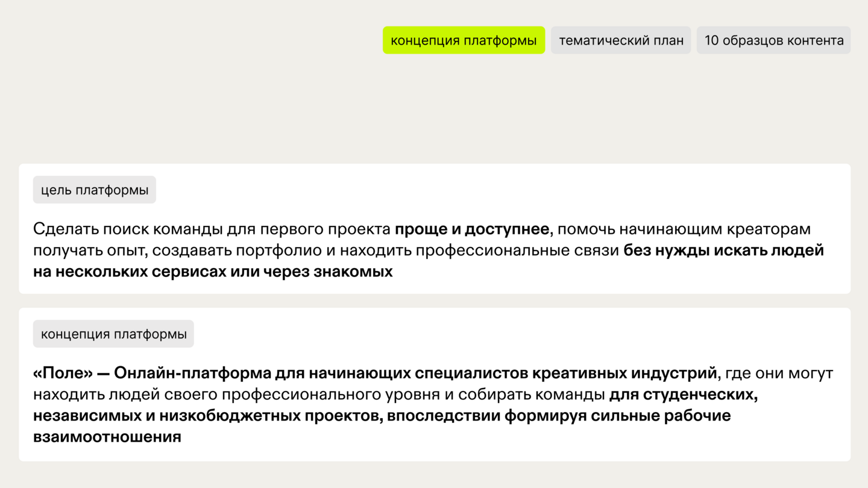
Task: Click bold text «без нужды искать людей»
Action: (723, 251)
